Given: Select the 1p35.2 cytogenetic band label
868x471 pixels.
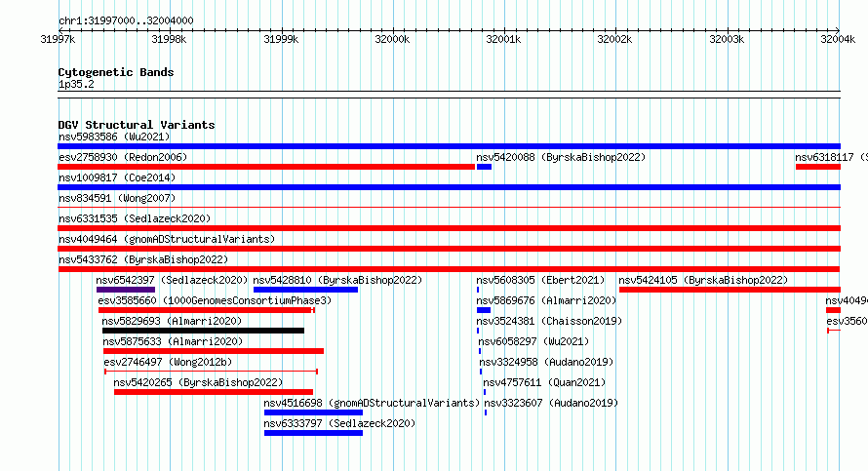Looking at the screenshot, I should pyautogui.click(x=76, y=84).
